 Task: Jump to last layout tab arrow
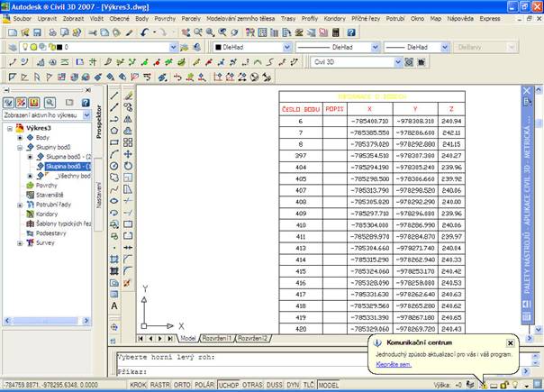coord(170,338)
